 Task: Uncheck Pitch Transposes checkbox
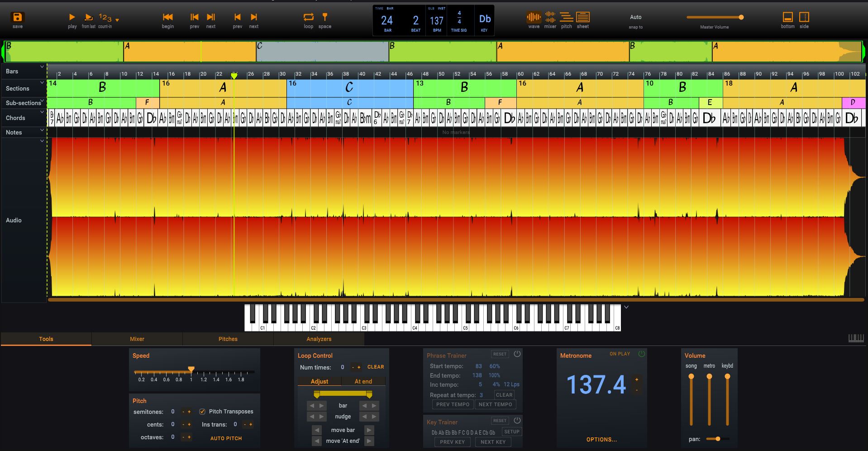click(x=202, y=412)
